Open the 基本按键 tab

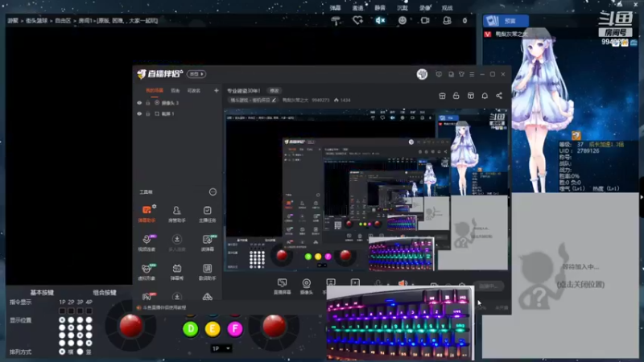[42, 292]
